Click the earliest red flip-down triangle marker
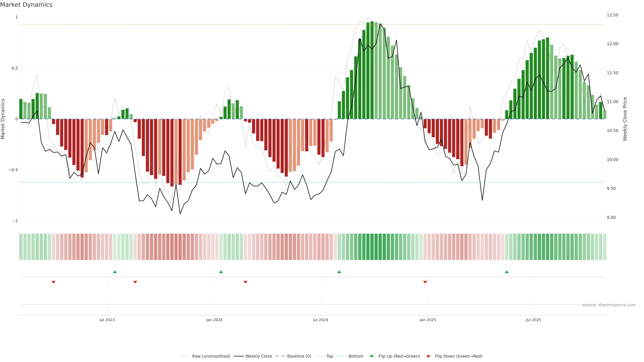This screenshot has height=362, width=644. 53,282
